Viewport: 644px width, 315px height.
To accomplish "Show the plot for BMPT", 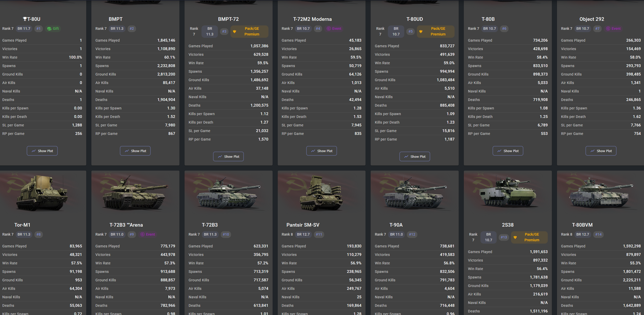I will 135,151.
